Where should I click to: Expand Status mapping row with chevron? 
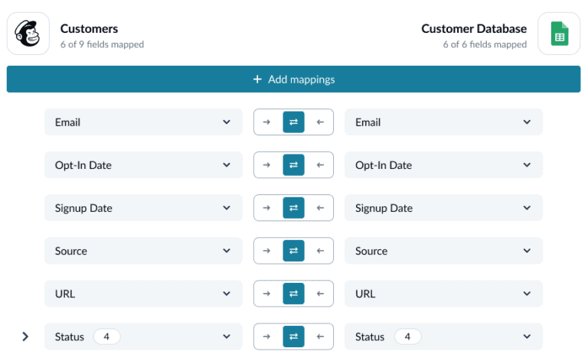(25, 336)
